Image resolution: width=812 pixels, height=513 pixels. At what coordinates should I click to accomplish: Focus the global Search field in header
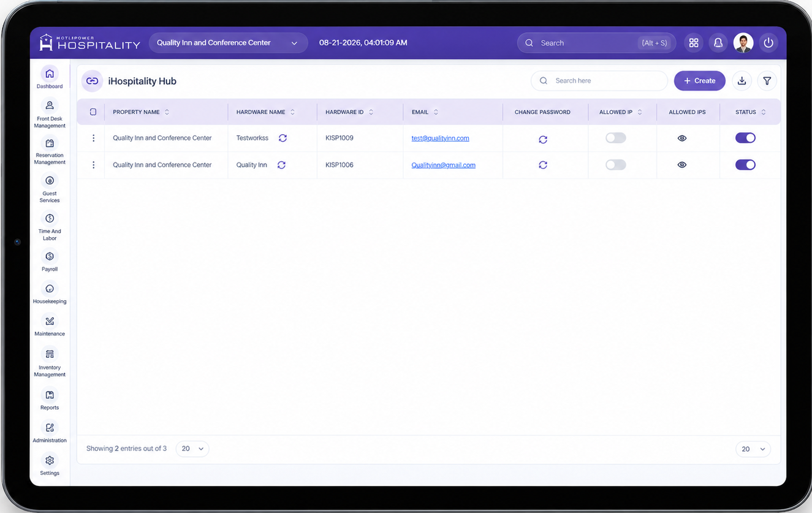point(596,43)
